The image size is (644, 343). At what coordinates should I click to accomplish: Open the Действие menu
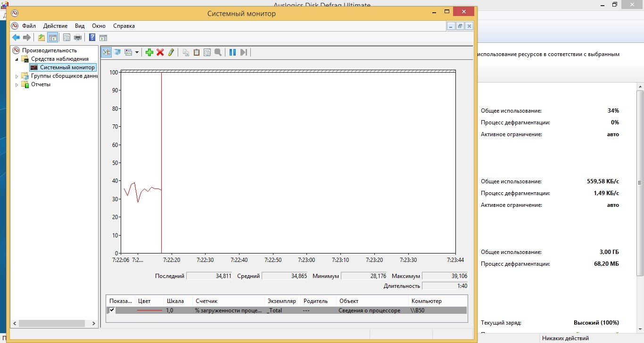tap(55, 26)
